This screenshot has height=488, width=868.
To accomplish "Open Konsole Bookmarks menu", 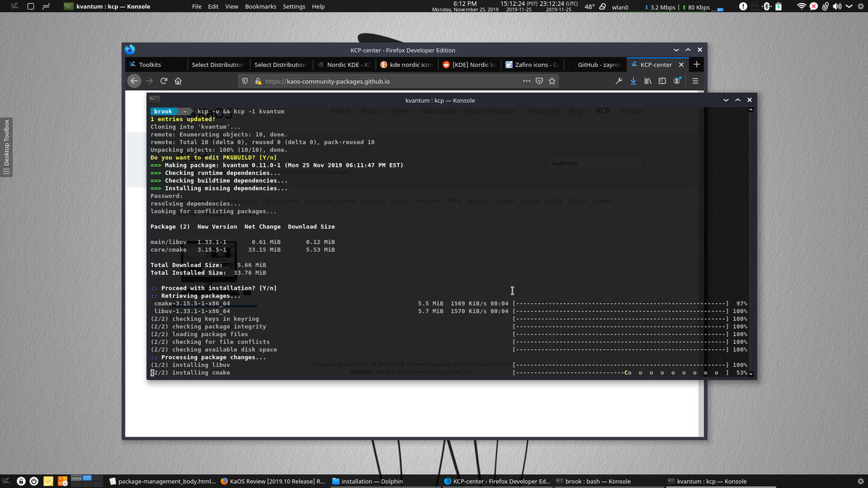I will [260, 7].
